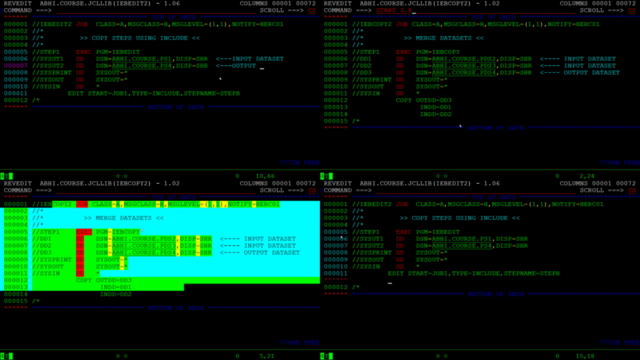Screen dimensions: 640x360
Task: Click the '<---- OUTPUT DATASET' comment in lower-left session
Action: pos(260,253)
